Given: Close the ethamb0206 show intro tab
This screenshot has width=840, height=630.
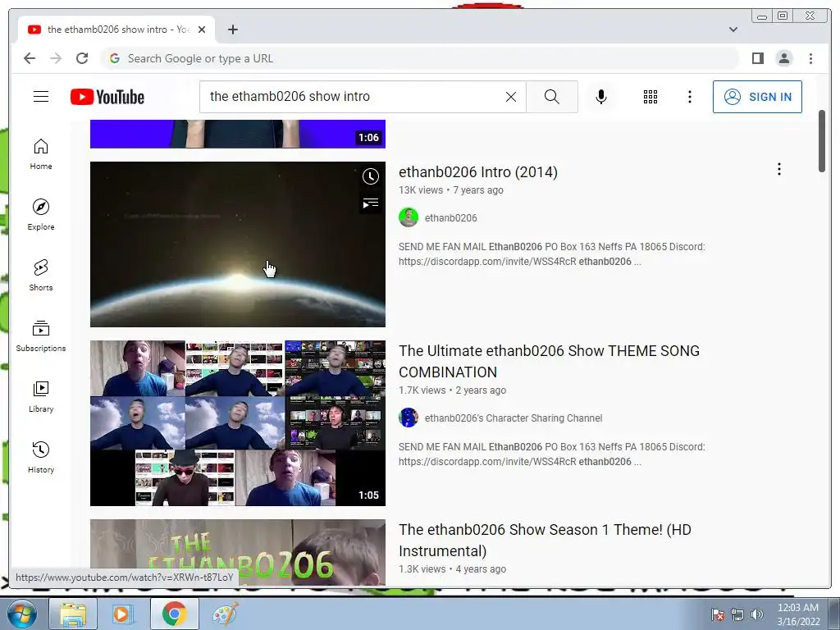Looking at the screenshot, I should click(x=202, y=30).
